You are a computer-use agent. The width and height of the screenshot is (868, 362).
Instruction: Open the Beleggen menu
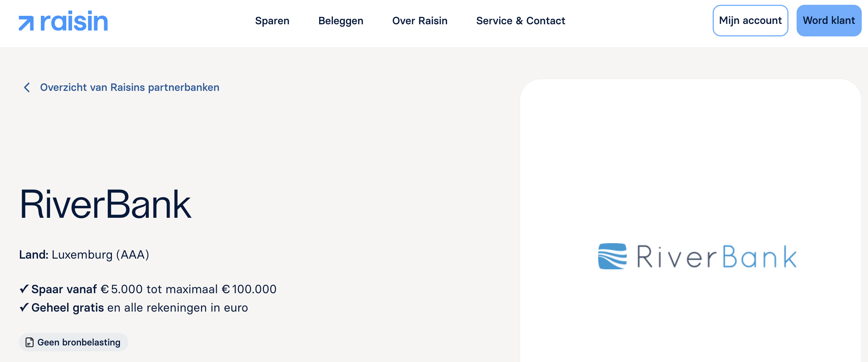click(x=341, y=21)
